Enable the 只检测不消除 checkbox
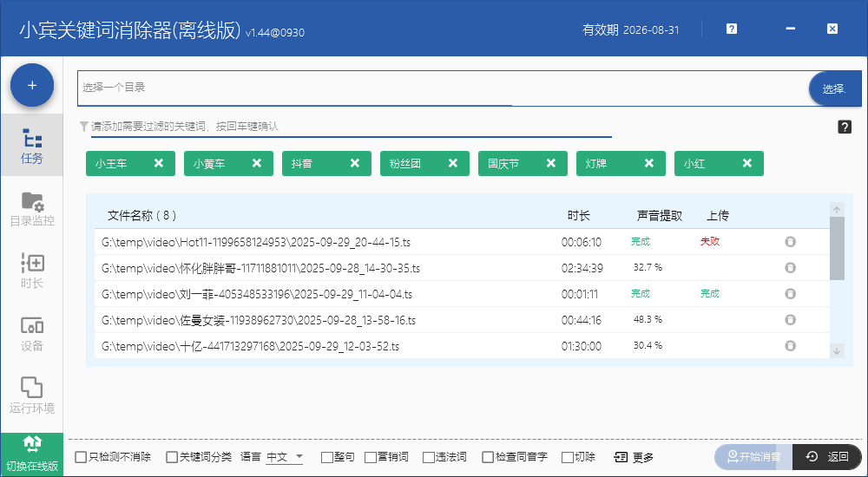Image resolution: width=868 pixels, height=477 pixels. pyautogui.click(x=81, y=457)
